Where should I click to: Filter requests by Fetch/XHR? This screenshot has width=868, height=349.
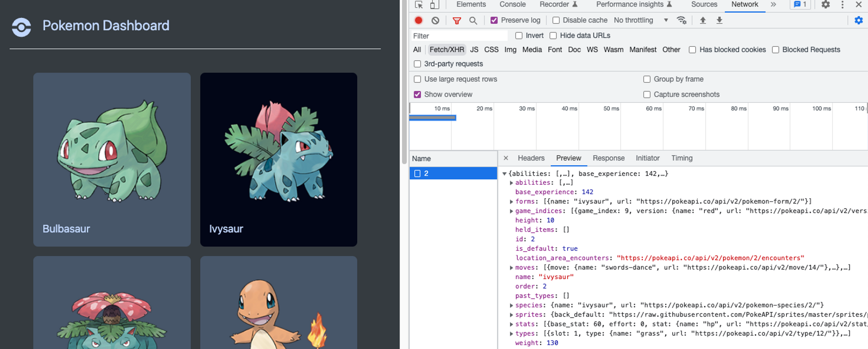coord(447,50)
